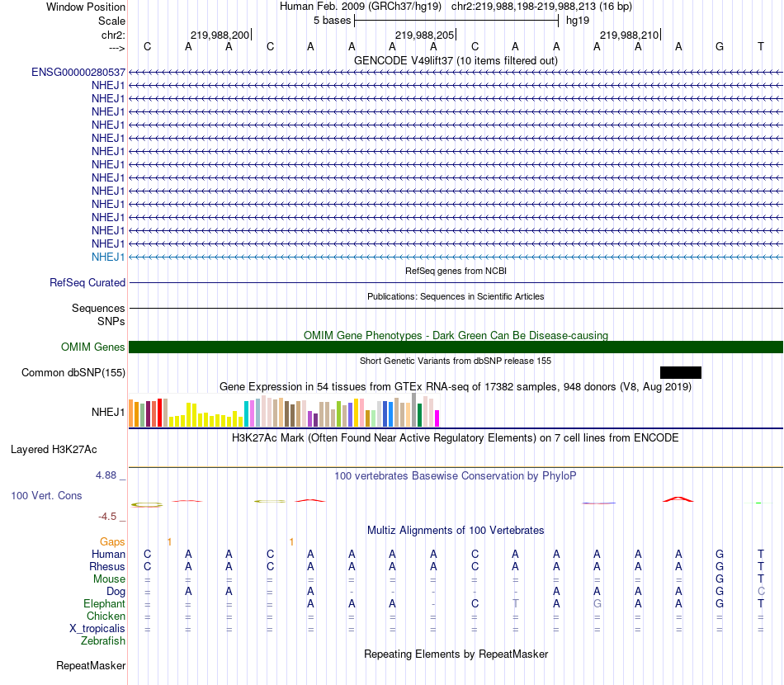The height and width of the screenshot is (685, 784).
Task: Click the ENSG00000280537 gene label
Action: pos(78,73)
